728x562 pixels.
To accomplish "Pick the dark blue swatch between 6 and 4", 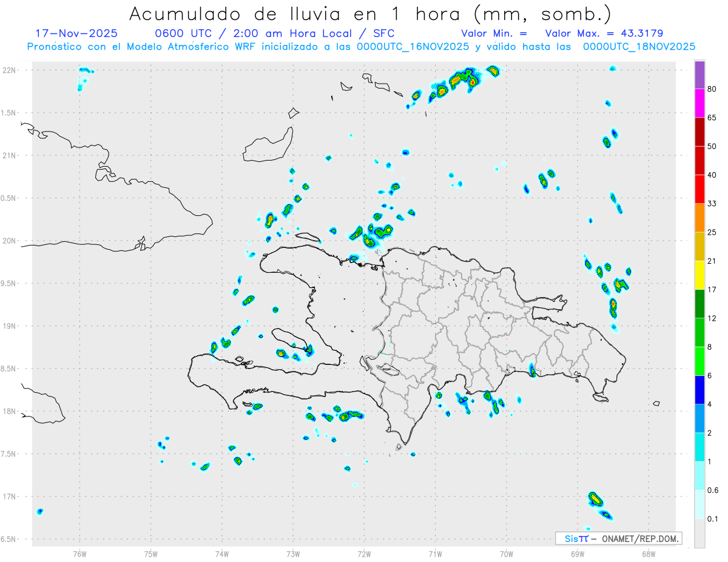I will tap(699, 389).
